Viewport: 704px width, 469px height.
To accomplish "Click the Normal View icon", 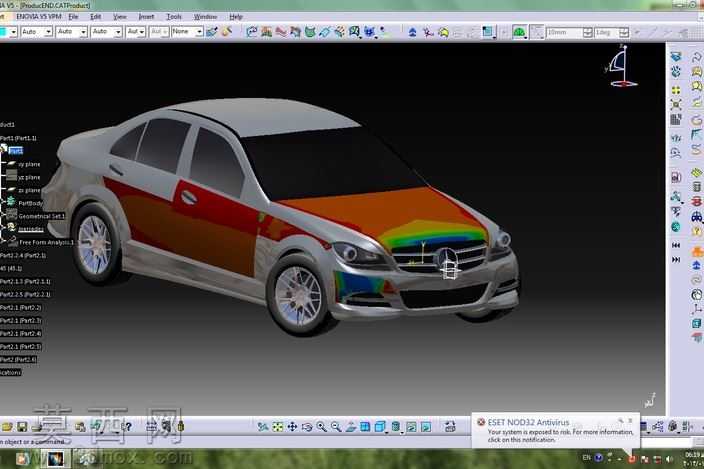I will (x=351, y=427).
